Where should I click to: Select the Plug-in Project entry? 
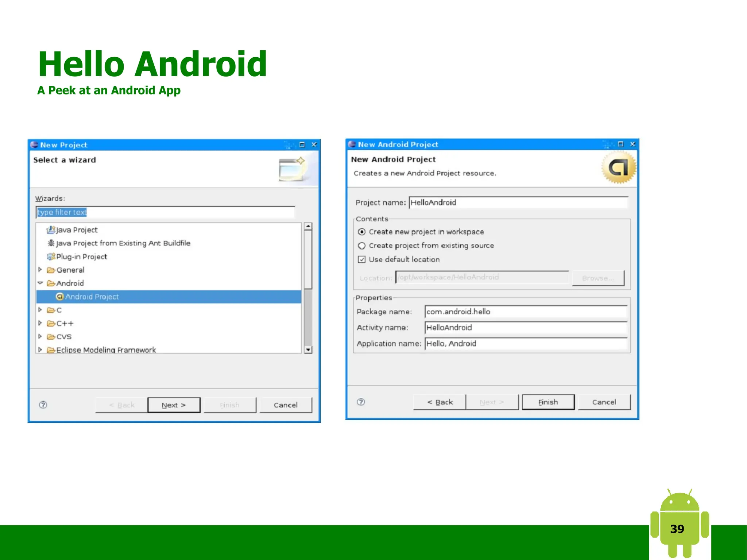pos(82,256)
